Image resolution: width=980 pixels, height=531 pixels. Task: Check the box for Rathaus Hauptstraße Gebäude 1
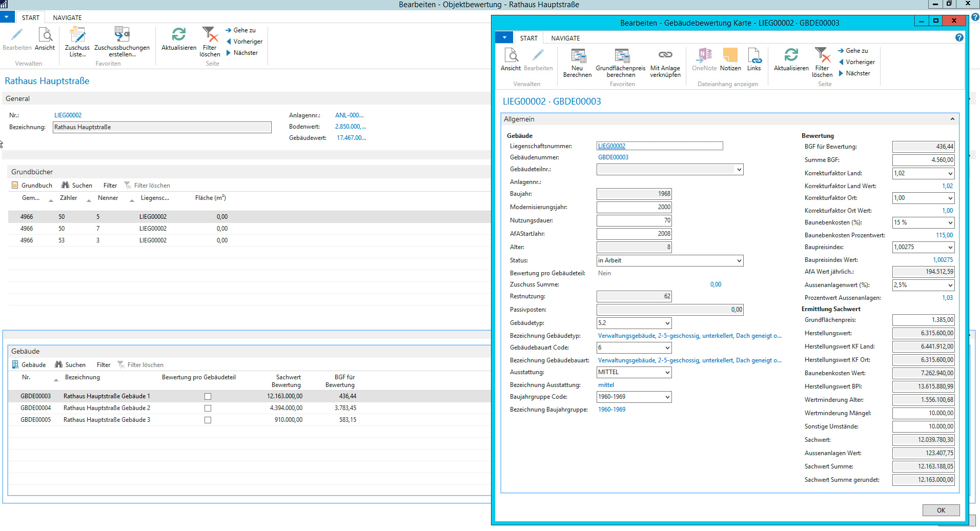208,397
